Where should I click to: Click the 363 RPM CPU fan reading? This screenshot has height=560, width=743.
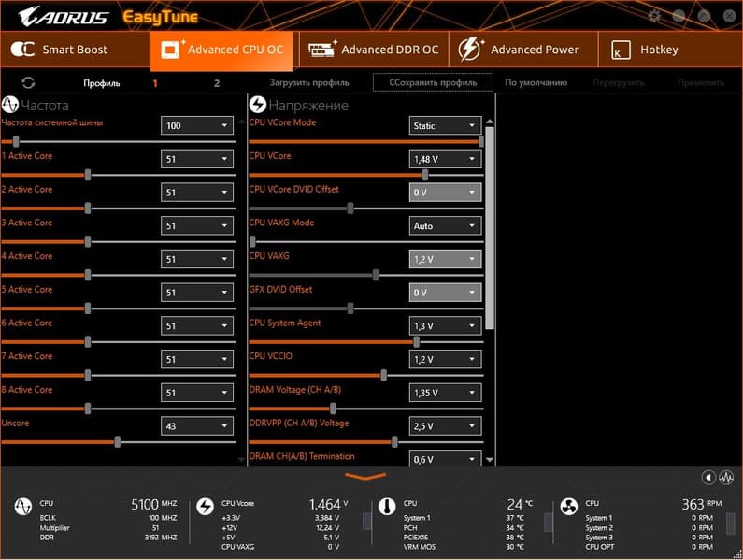coord(702,504)
